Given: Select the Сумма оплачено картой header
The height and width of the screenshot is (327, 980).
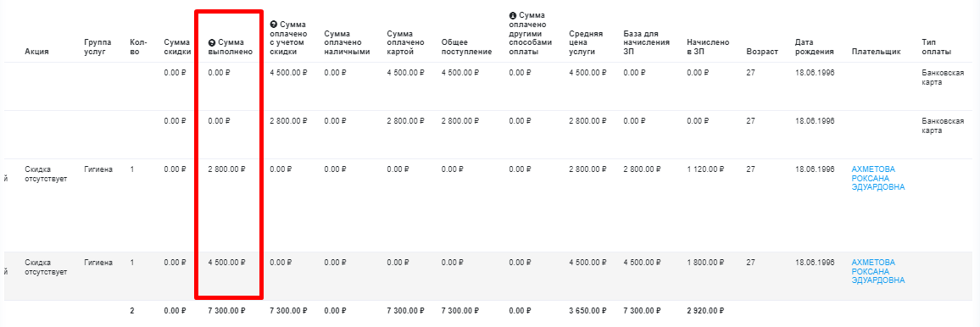Looking at the screenshot, I should pos(405,42).
